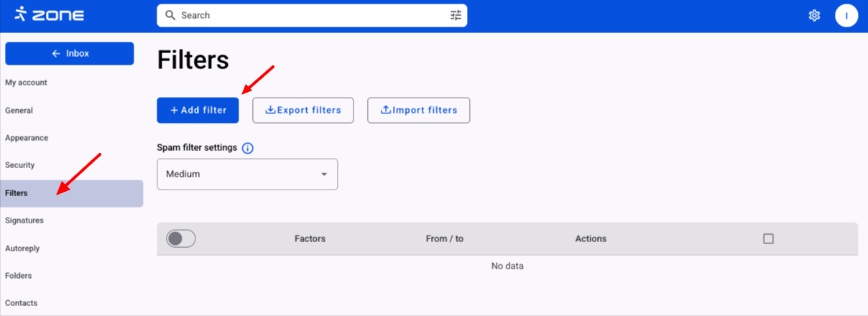Open Signatures in the sidebar

pos(24,220)
